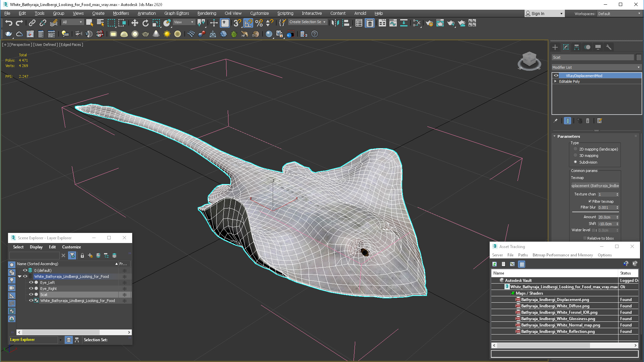Collapse the Parameters rollout
Viewport: 644px width, 362px height.
[555, 136]
